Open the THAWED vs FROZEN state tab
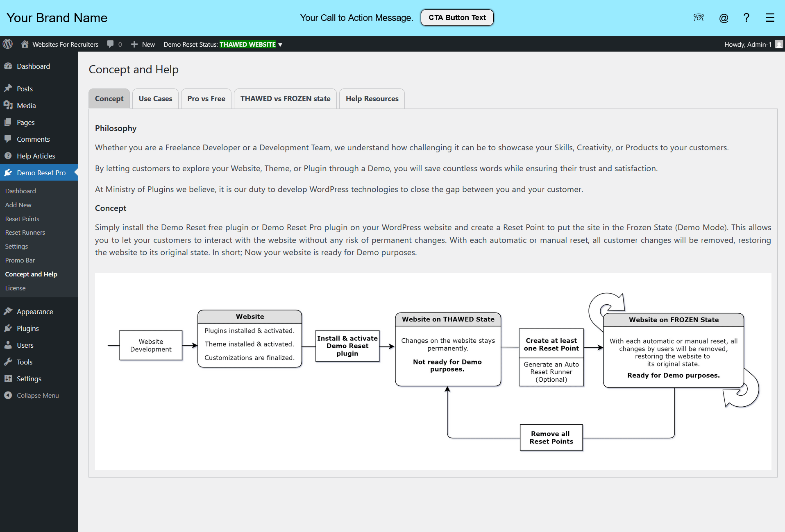This screenshot has width=785, height=532. [285, 99]
